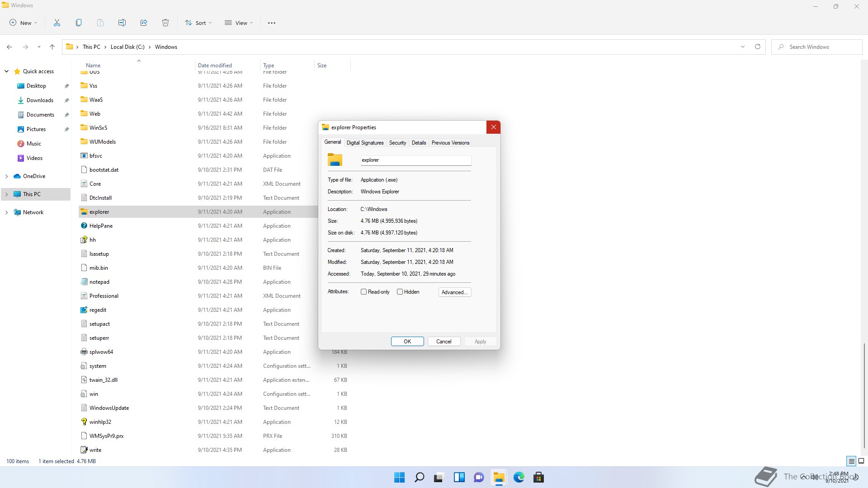Open the See more ellipsis menu
This screenshot has width=868, height=488.
point(272,23)
